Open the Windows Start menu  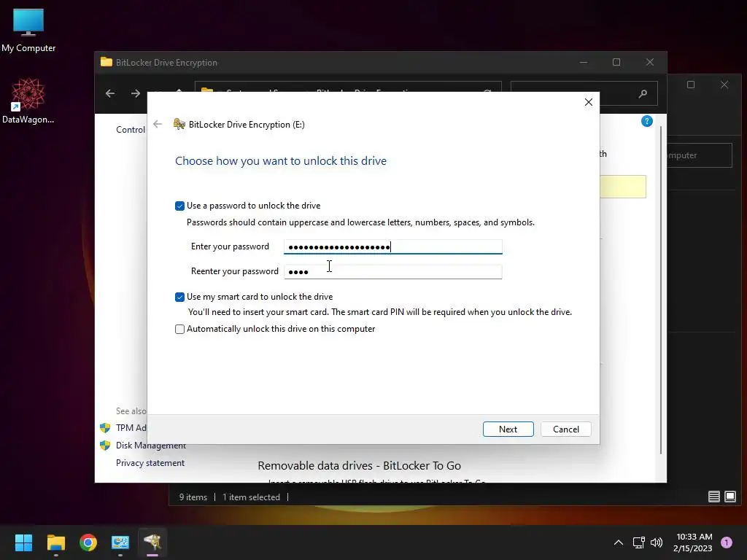[x=23, y=542]
